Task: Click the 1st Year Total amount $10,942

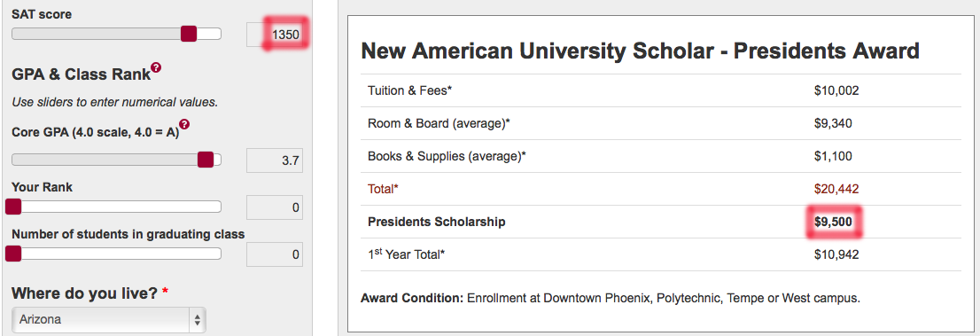Action: (836, 254)
